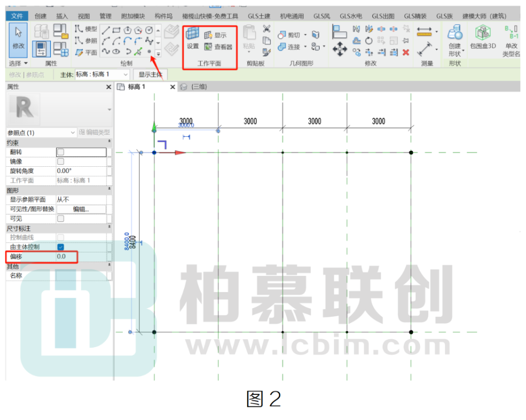
Task: Open the 附加模块 ribbon tab
Action: tap(133, 16)
